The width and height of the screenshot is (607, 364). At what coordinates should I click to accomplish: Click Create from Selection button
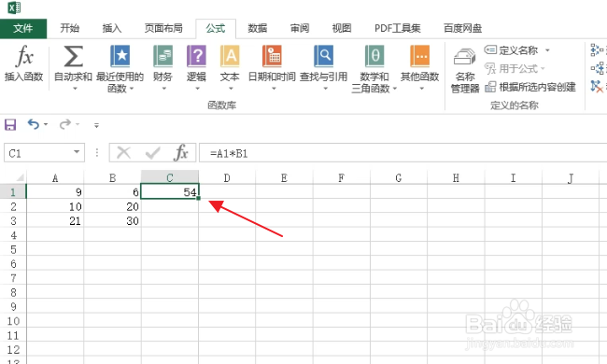(530, 87)
